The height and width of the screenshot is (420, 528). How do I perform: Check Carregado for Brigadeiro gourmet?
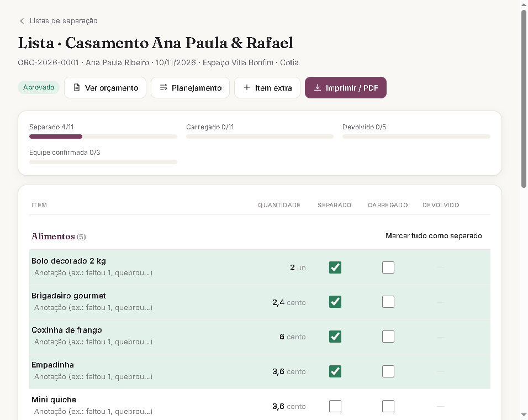pyautogui.click(x=388, y=302)
